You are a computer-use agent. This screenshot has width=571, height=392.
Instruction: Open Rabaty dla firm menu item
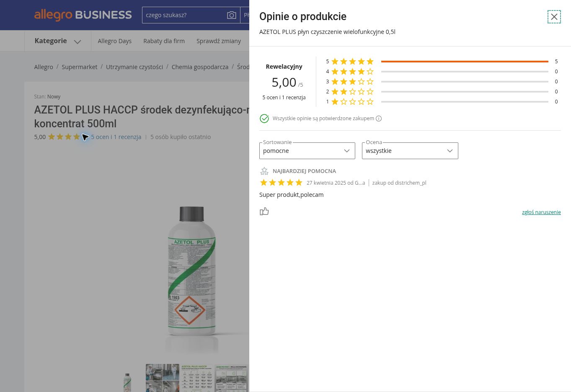(164, 41)
